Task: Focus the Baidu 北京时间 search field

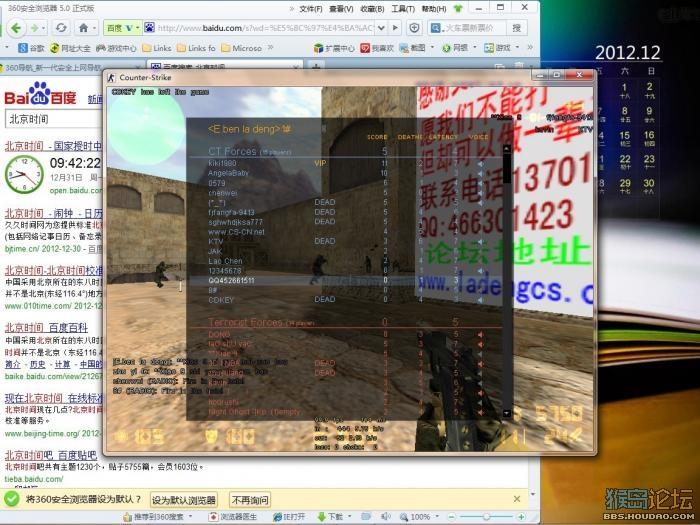Action: pos(54,119)
